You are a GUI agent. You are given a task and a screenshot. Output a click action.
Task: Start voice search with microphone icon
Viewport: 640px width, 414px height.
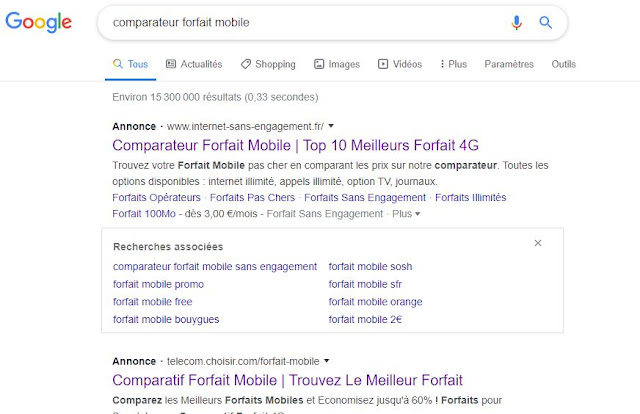(517, 22)
